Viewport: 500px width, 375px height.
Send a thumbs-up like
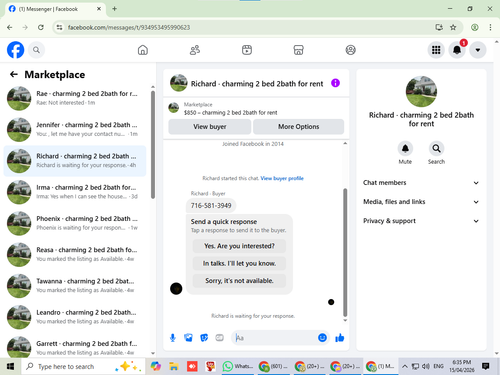[340, 338]
